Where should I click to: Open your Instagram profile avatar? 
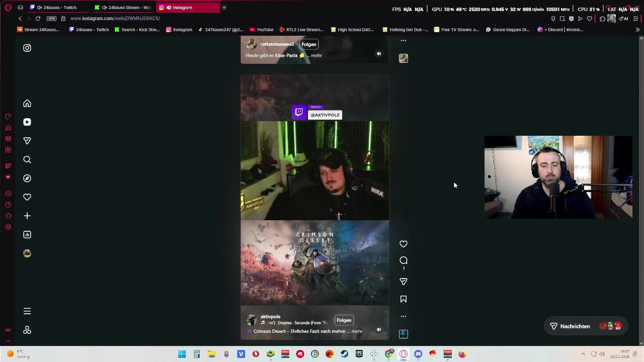coord(27,253)
